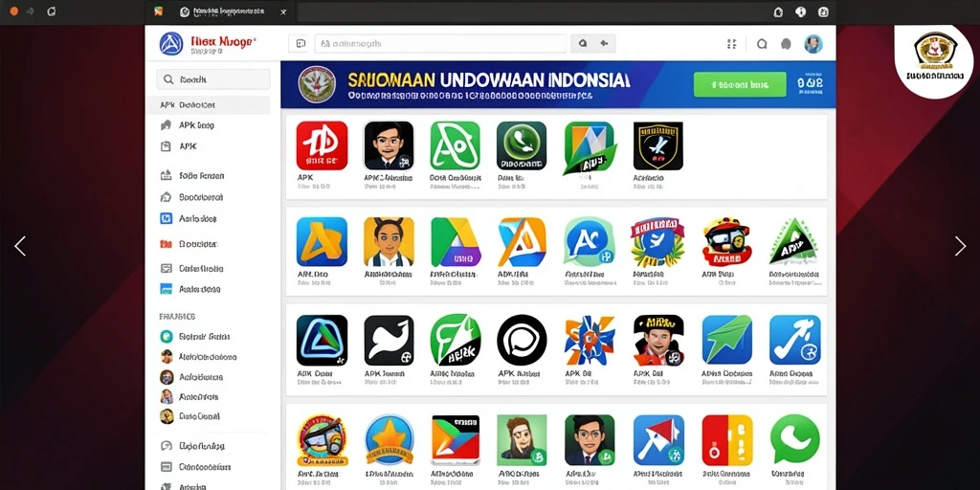Open the dark green phone-handset app icon
Image resolution: width=980 pixels, height=490 pixels.
522,145
